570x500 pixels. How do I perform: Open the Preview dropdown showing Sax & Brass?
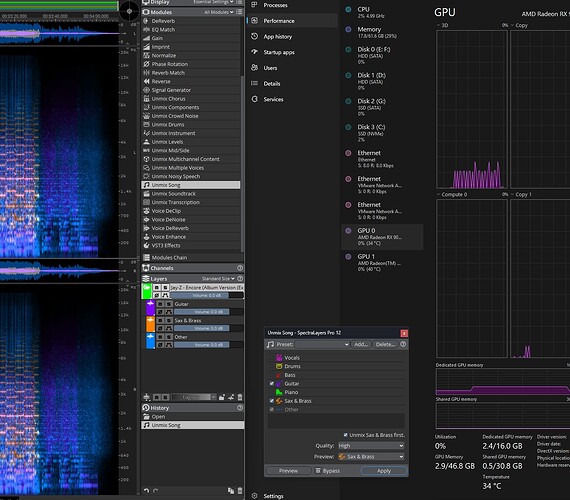[x=371, y=457]
